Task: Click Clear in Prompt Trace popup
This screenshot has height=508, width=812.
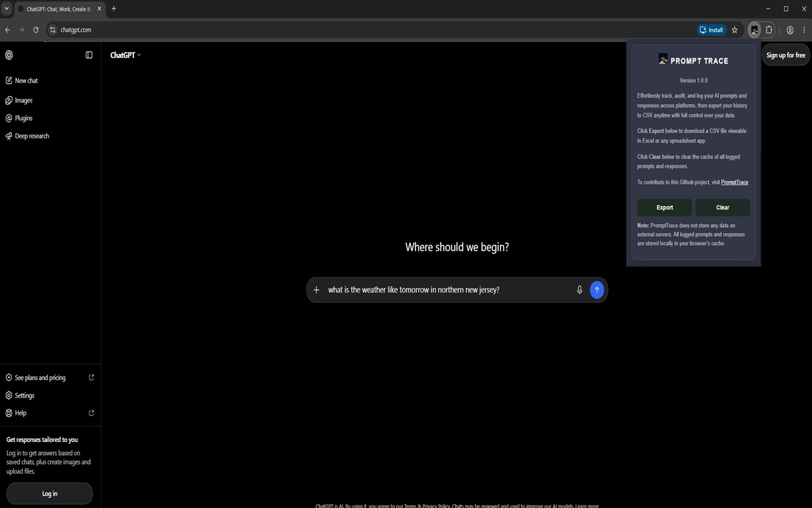Action: coord(723,208)
